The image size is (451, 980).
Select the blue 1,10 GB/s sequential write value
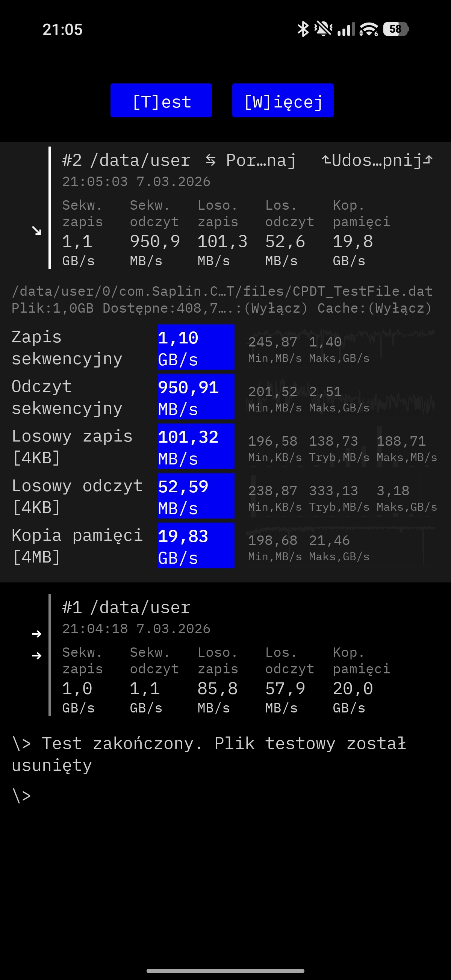coord(196,347)
